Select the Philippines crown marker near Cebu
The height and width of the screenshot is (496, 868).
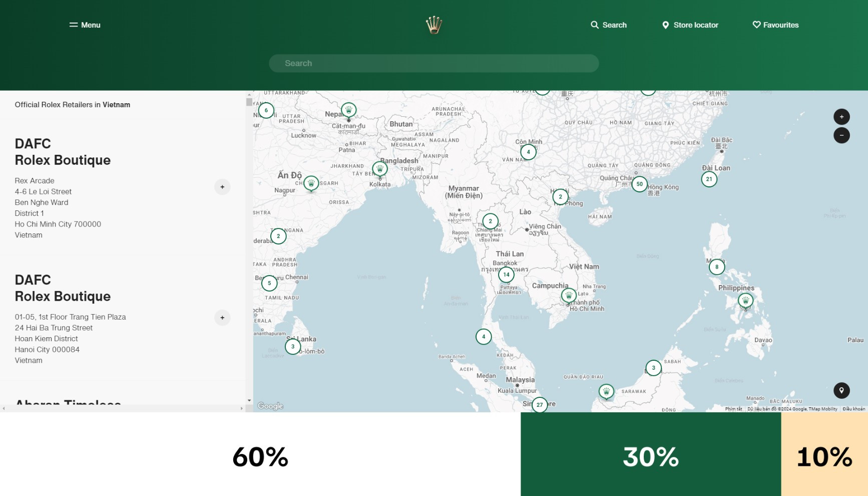point(745,301)
